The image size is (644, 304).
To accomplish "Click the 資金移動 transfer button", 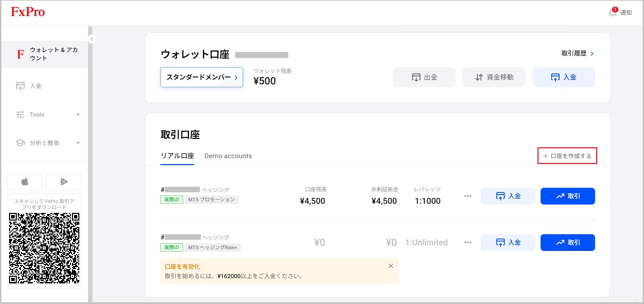I will 494,77.
